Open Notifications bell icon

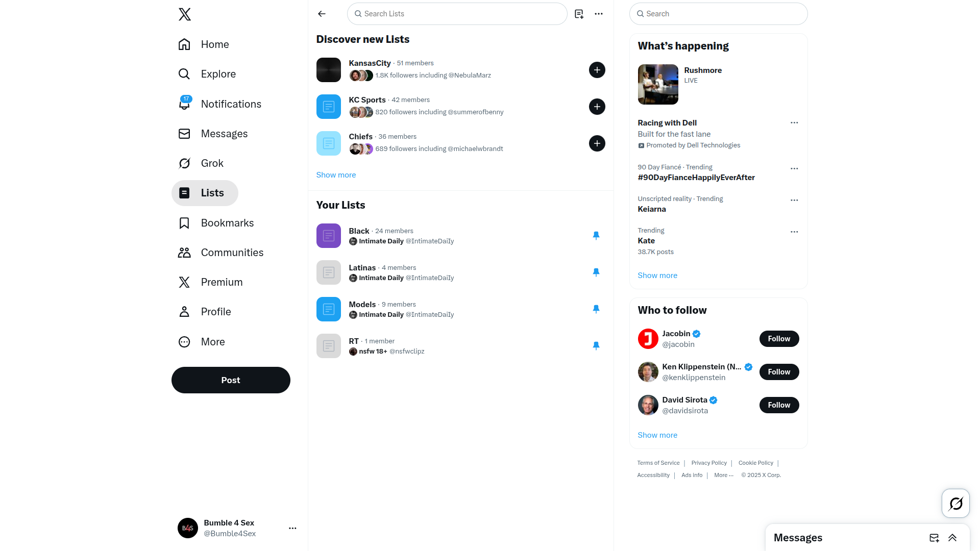click(184, 104)
